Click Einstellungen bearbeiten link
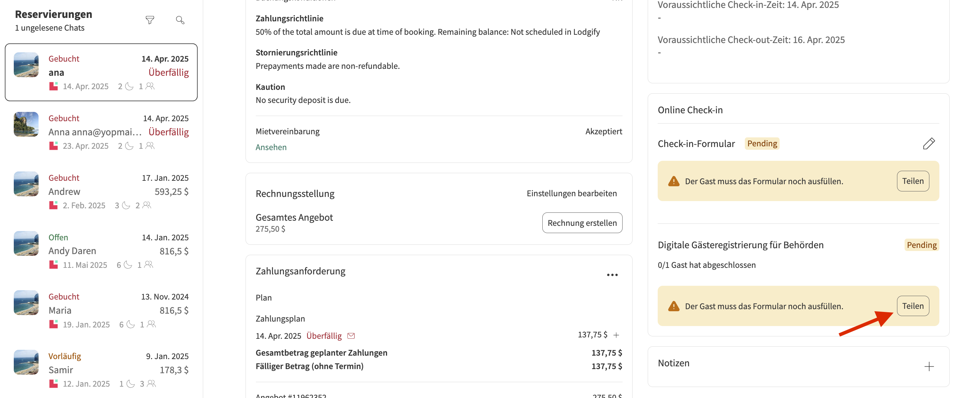The width and height of the screenshot is (980, 398). click(x=571, y=193)
